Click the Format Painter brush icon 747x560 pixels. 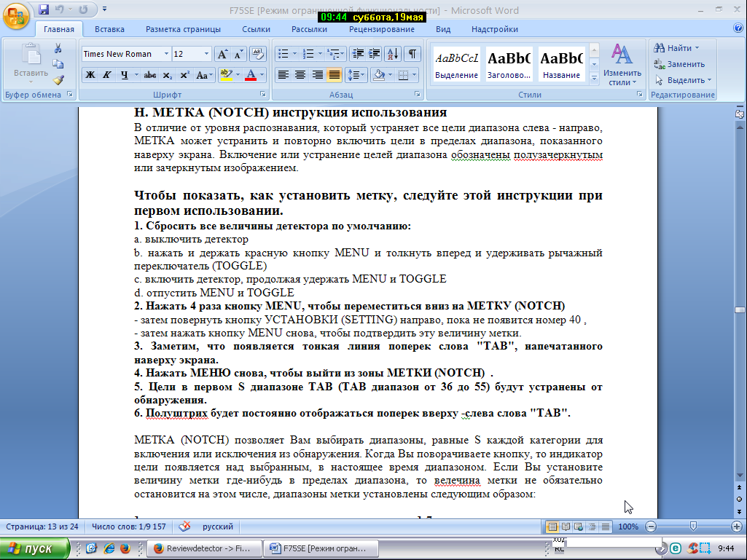pyautogui.click(x=58, y=80)
